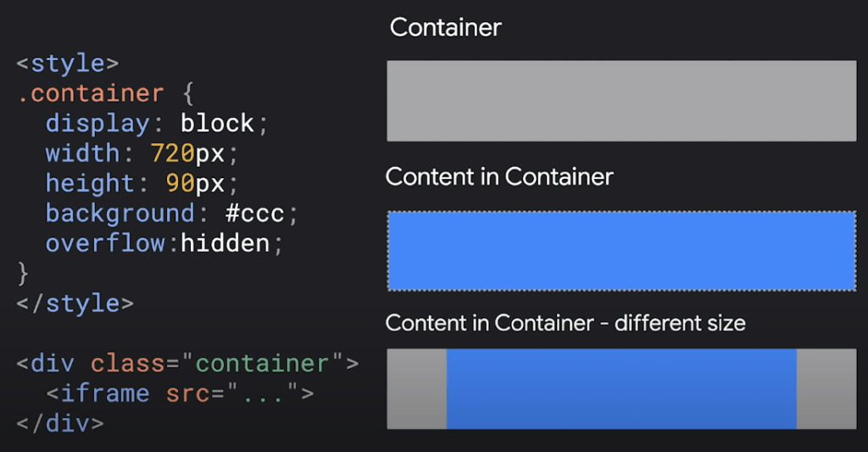Click the iframe src code line
The width and height of the screenshot is (868, 452).
[x=181, y=393]
